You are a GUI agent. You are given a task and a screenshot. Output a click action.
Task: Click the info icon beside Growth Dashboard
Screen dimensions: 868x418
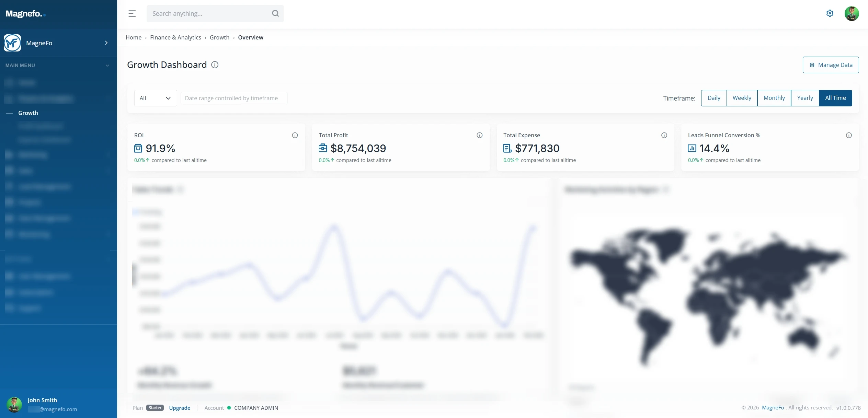(x=215, y=65)
